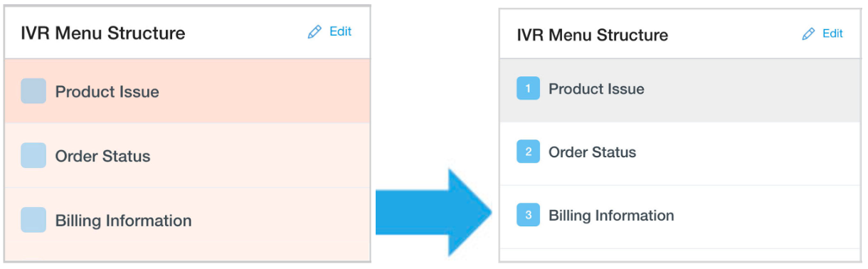Select the number 1 badge beside Product Issue

[528, 89]
